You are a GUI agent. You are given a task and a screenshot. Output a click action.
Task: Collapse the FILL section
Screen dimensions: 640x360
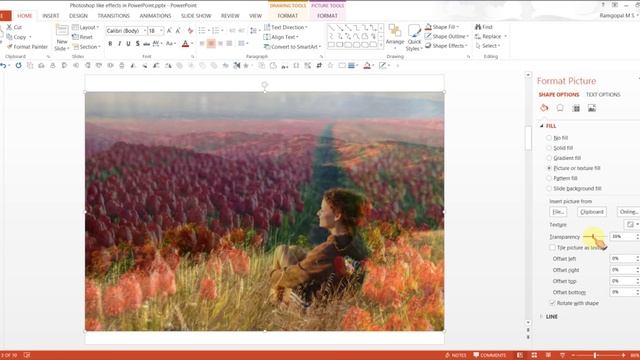click(x=542, y=126)
